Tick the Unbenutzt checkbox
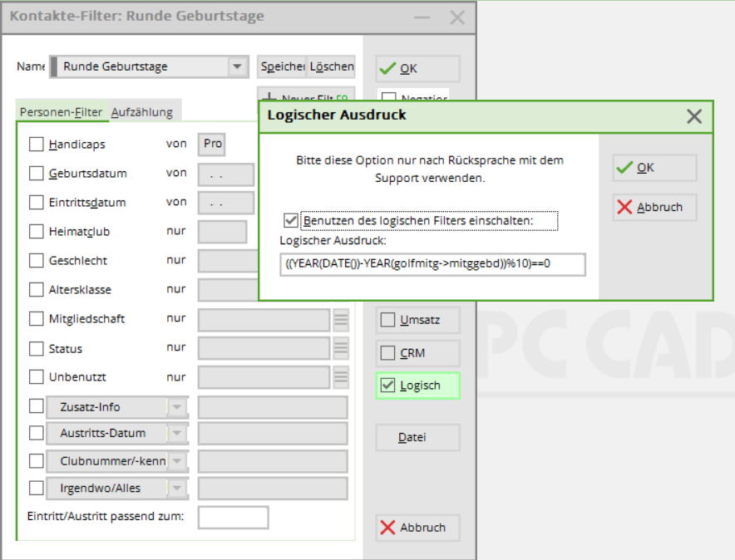The width and height of the screenshot is (735, 560). [x=36, y=377]
